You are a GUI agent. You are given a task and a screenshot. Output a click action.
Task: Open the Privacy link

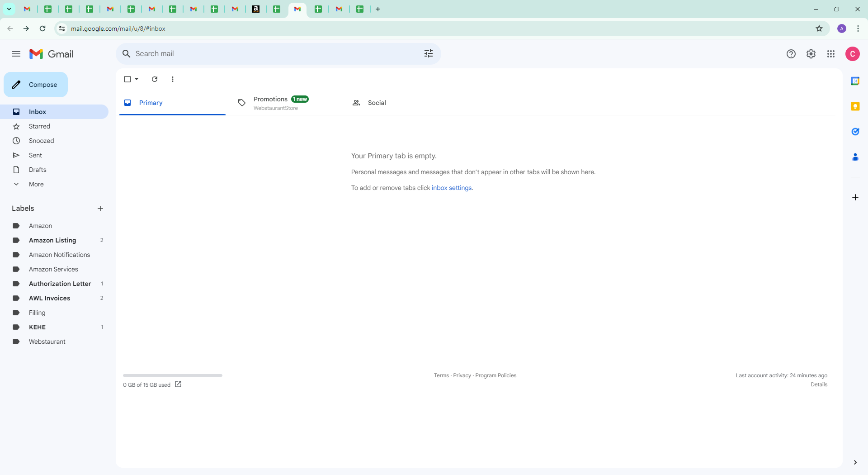coord(462,375)
